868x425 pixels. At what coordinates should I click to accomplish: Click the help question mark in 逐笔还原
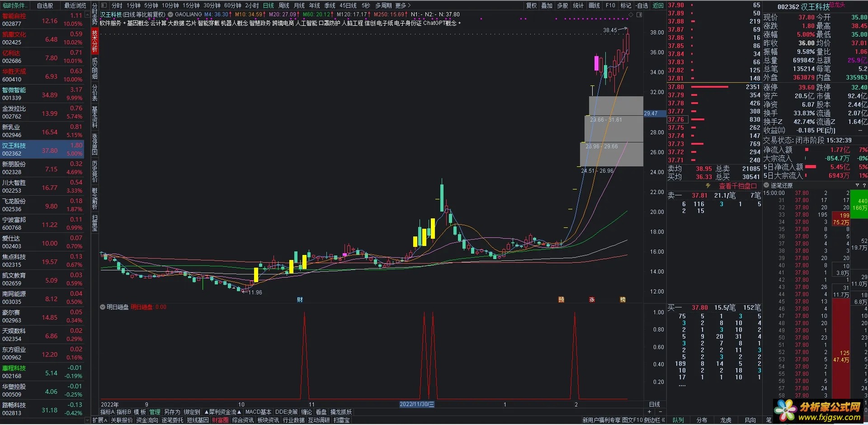pyautogui.click(x=864, y=185)
